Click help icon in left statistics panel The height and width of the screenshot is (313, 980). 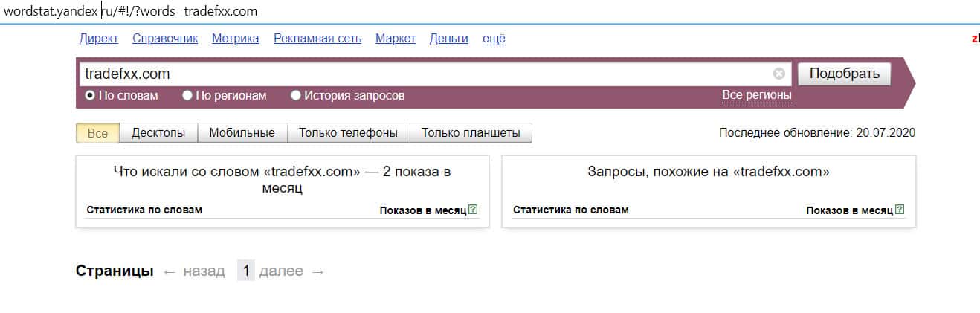[x=473, y=210]
